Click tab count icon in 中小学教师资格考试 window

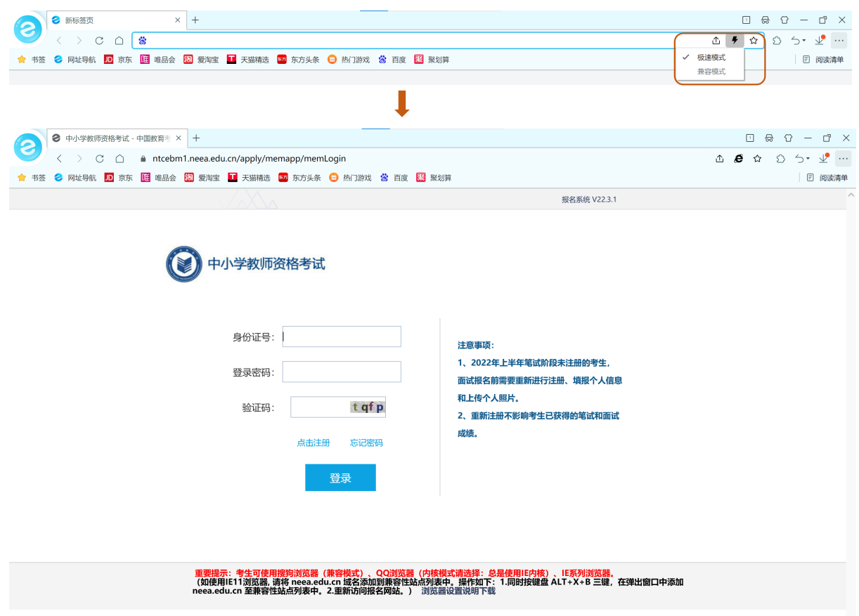[749, 138]
